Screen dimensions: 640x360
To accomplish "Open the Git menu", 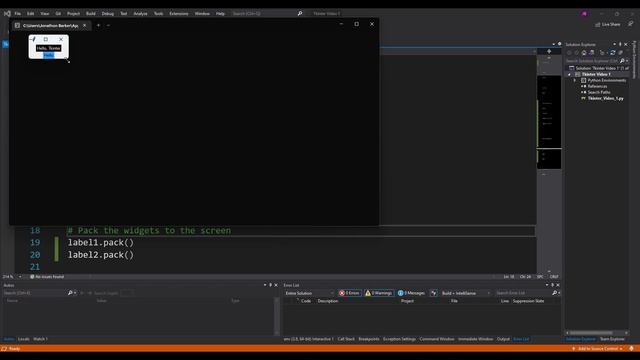I will pos(58,13).
